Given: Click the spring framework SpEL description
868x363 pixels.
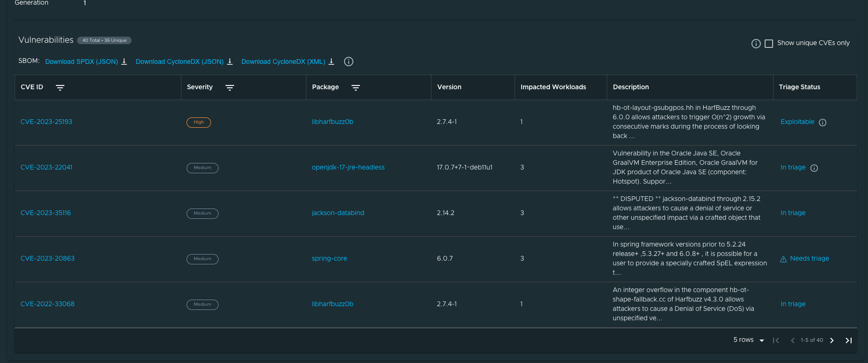Looking at the screenshot, I should click(x=690, y=258).
